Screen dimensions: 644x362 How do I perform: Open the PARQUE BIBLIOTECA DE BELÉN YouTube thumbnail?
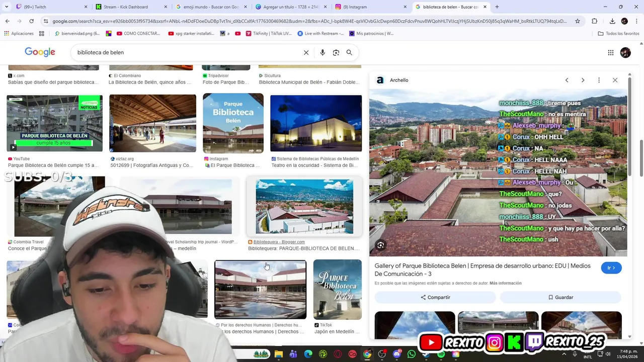coord(54,123)
